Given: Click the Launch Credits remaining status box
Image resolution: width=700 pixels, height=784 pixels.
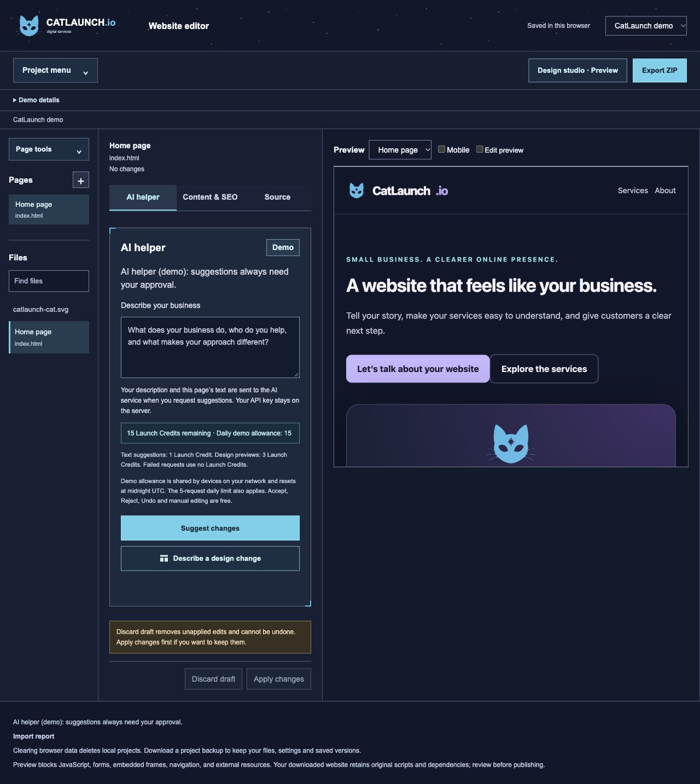Looking at the screenshot, I should click(210, 433).
